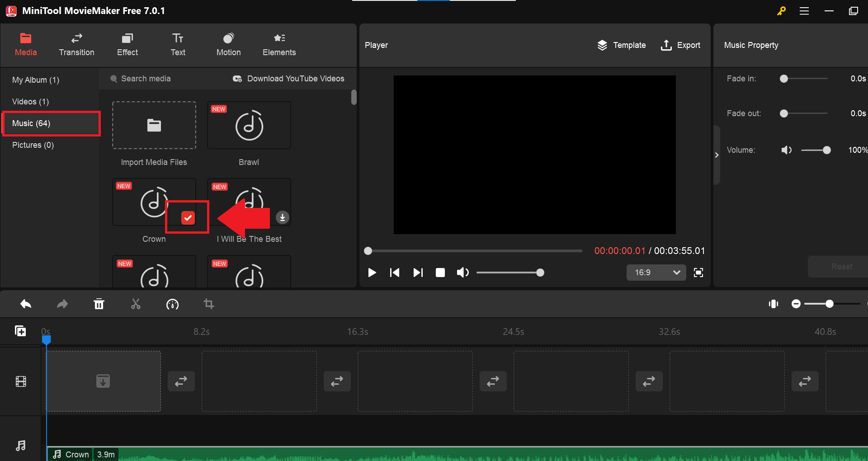Open the Speed control icon
The height and width of the screenshot is (461, 868).
click(x=172, y=304)
